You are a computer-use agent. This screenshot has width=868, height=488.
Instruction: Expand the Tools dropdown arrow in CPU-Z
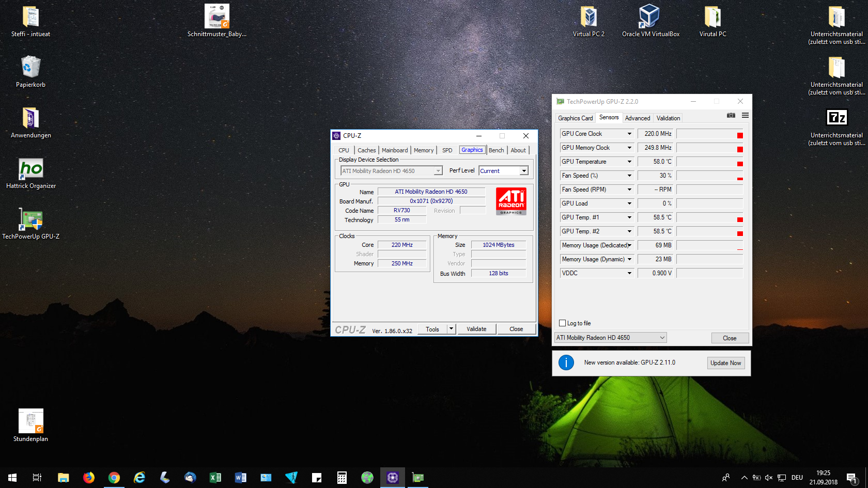pos(451,329)
